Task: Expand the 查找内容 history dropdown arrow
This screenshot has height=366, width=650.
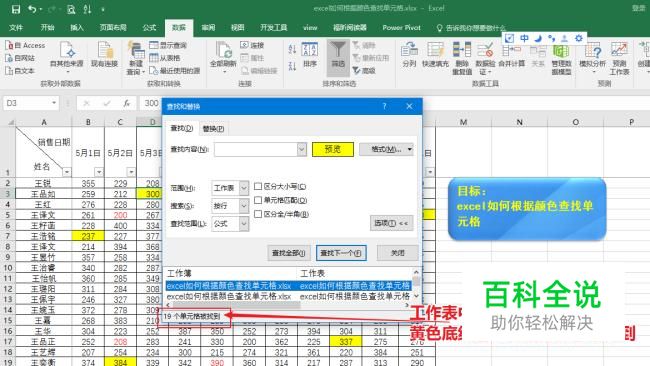Action: 302,149
